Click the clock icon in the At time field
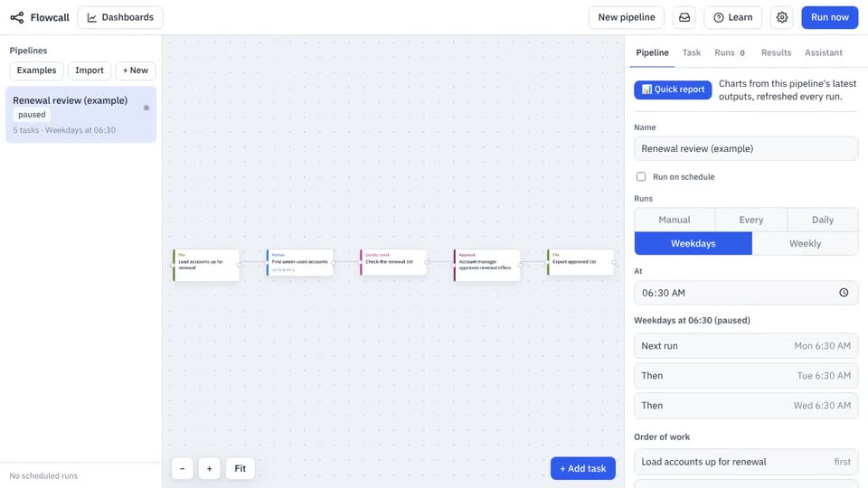Image resolution: width=868 pixels, height=488 pixels. (x=844, y=293)
